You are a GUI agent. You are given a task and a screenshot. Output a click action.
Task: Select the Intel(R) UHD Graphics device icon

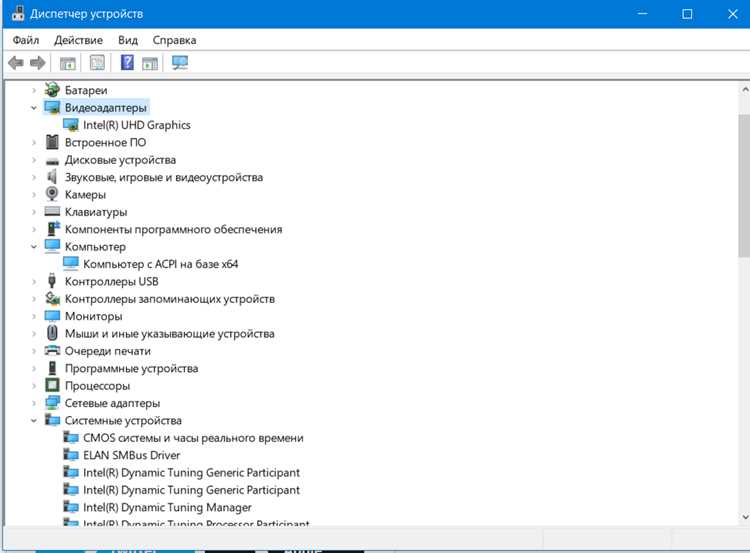coord(71,125)
